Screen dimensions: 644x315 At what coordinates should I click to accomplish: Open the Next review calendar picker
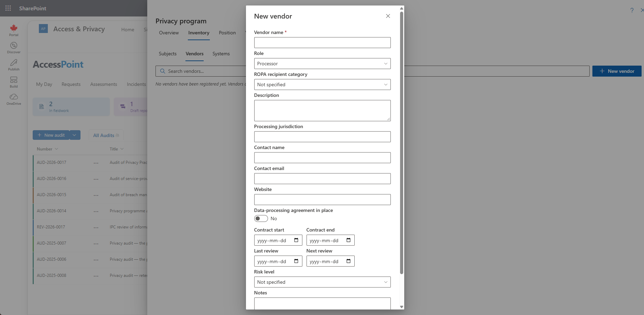[348, 261]
